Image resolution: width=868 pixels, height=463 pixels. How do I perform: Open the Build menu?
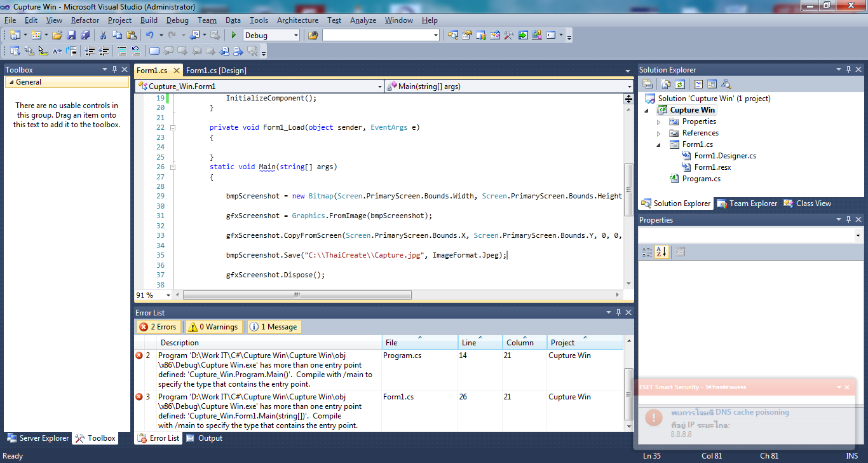[149, 20]
